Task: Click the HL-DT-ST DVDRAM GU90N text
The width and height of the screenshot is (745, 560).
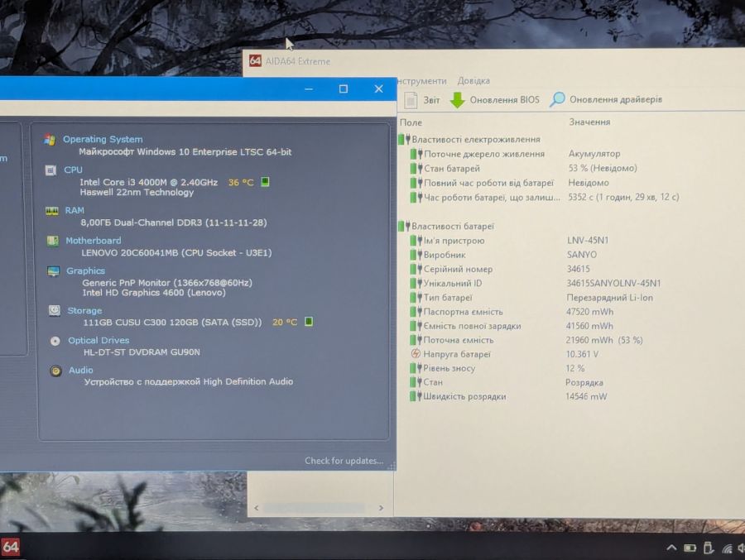Action: tap(142, 352)
